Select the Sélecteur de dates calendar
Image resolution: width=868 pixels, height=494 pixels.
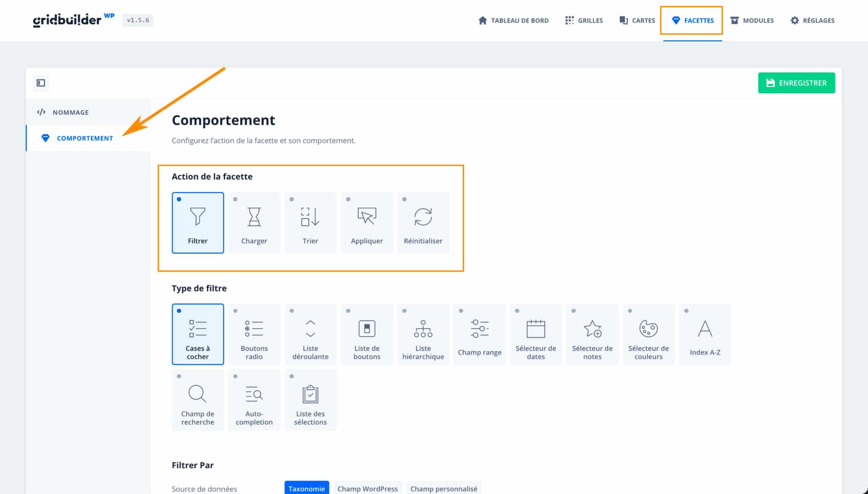pyautogui.click(x=536, y=334)
